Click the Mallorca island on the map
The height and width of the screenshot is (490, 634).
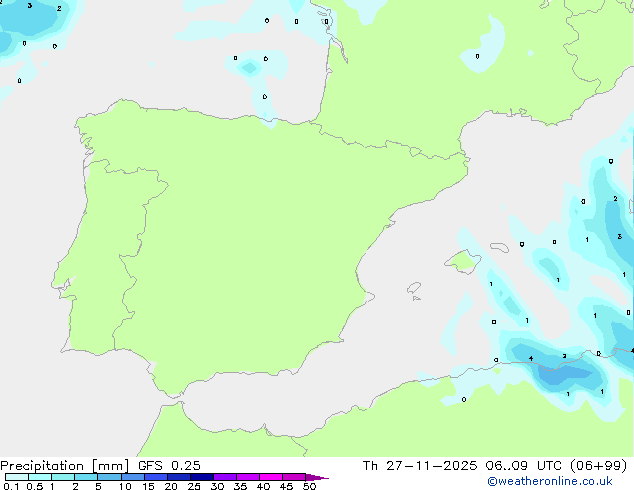[463, 262]
